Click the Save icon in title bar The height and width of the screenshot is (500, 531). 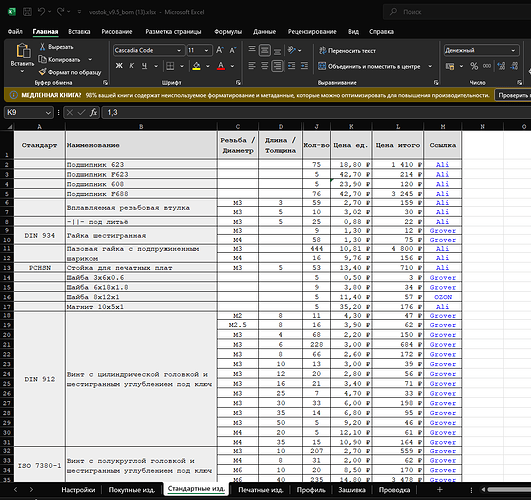27,12
